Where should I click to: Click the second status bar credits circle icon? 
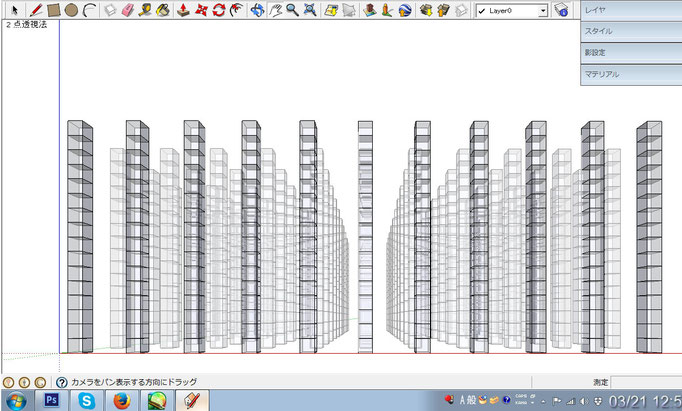tap(24, 382)
